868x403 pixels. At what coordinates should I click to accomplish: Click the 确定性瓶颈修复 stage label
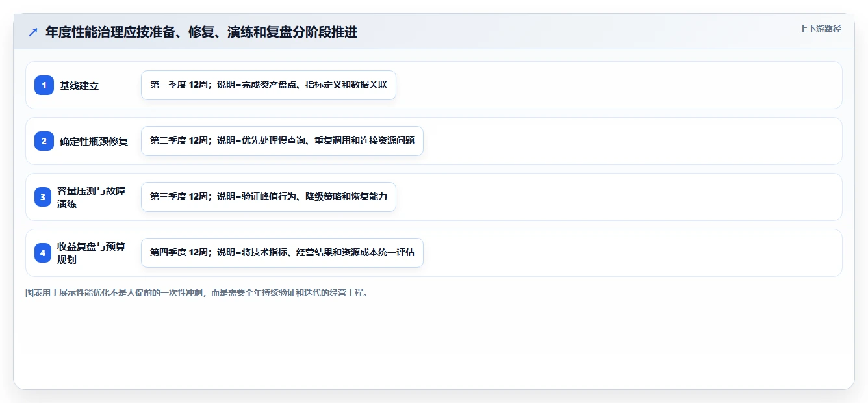[x=94, y=141]
